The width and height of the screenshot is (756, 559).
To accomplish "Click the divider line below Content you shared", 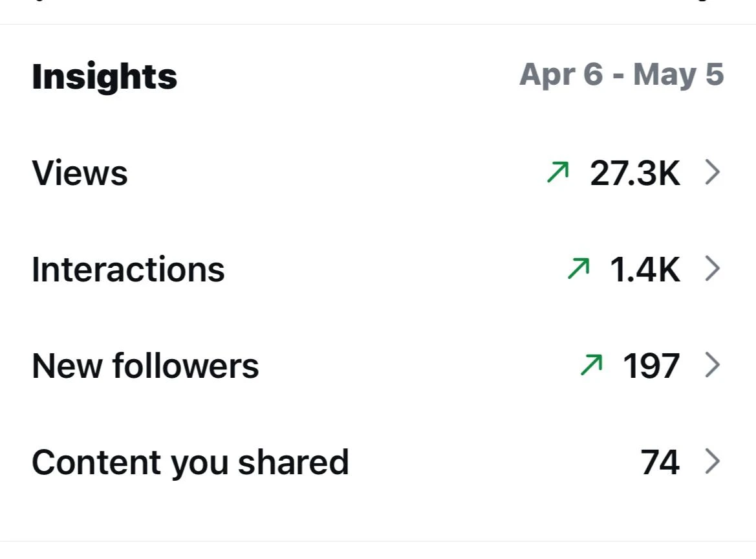I will pyautogui.click(x=378, y=541).
